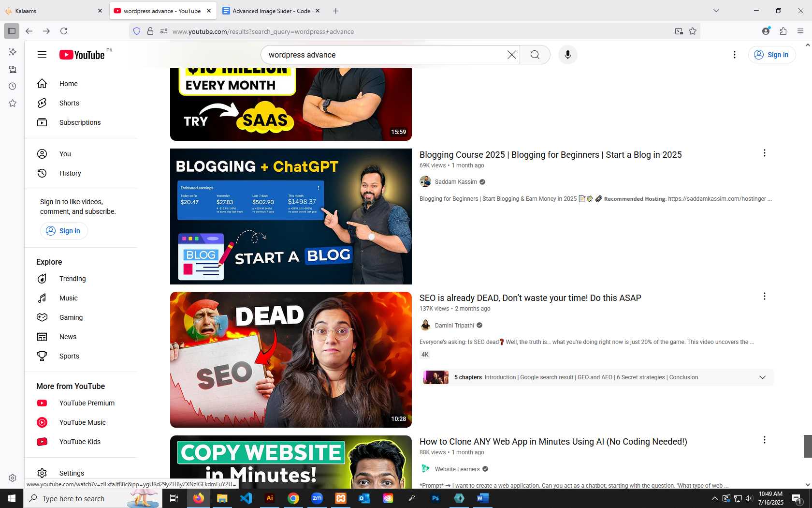The width and height of the screenshot is (812, 508).
Task: Click the 4K badge on SEO video
Action: (x=425, y=355)
